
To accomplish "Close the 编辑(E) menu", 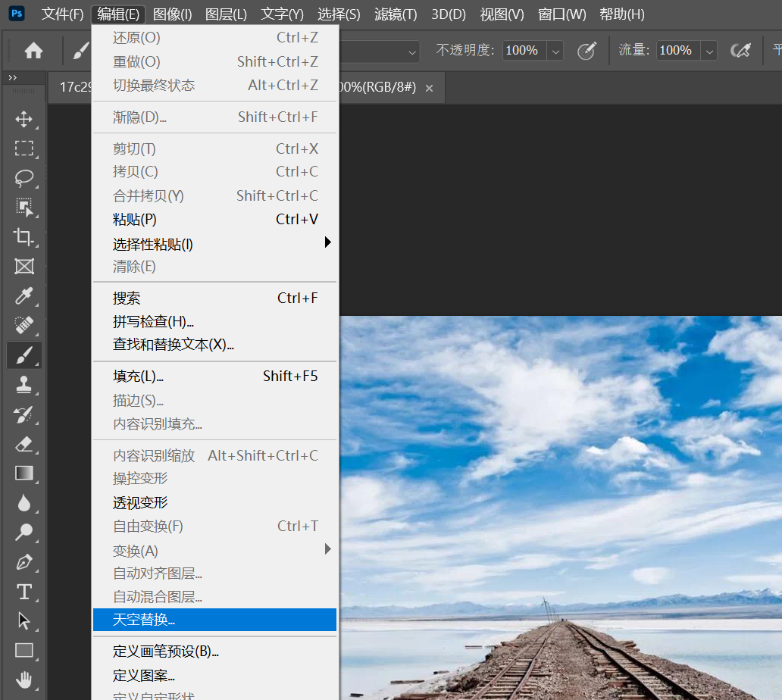I will coord(118,14).
